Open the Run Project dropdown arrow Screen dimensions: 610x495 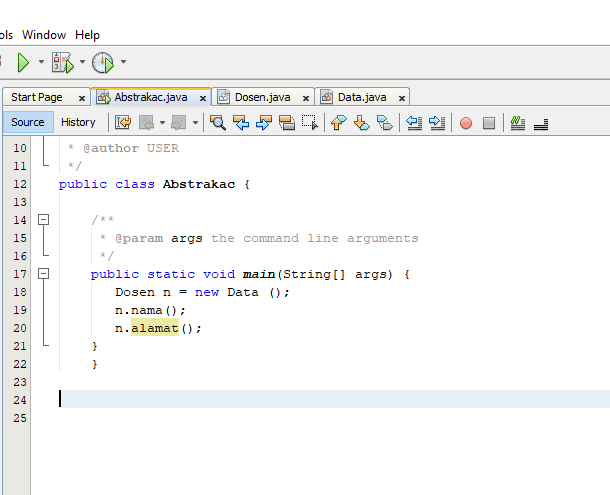pyautogui.click(x=41, y=63)
